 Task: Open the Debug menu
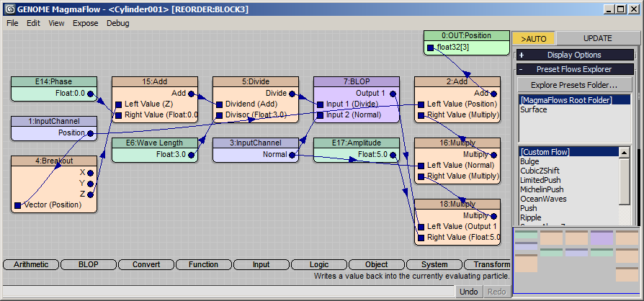click(x=118, y=24)
